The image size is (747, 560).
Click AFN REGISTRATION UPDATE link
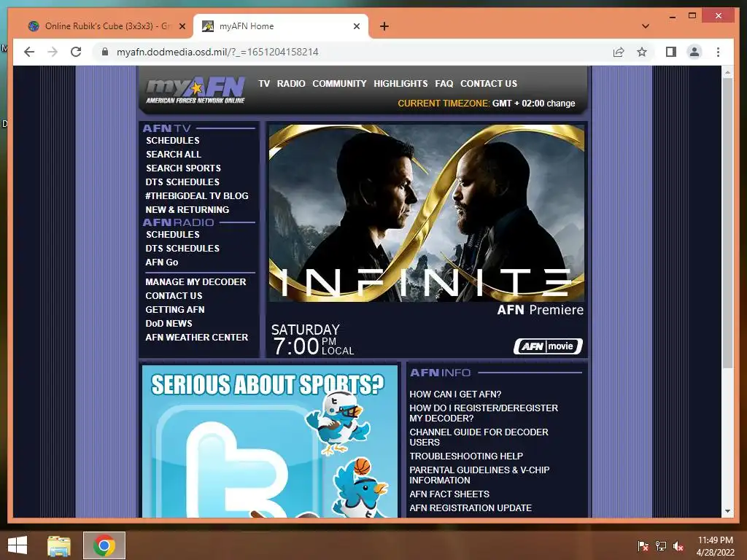point(471,508)
